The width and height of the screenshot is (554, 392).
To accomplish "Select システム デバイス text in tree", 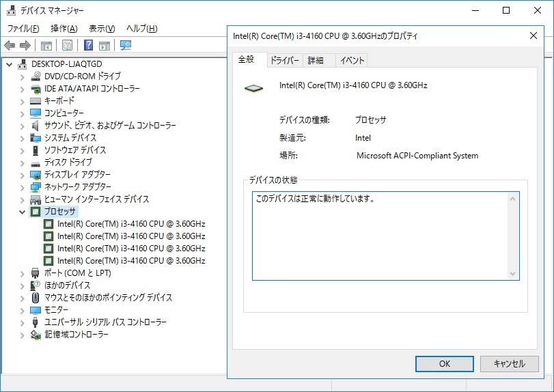I will coord(70,138).
